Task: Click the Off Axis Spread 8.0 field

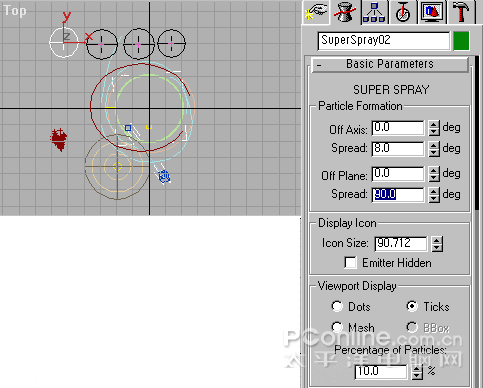Action: (x=398, y=148)
